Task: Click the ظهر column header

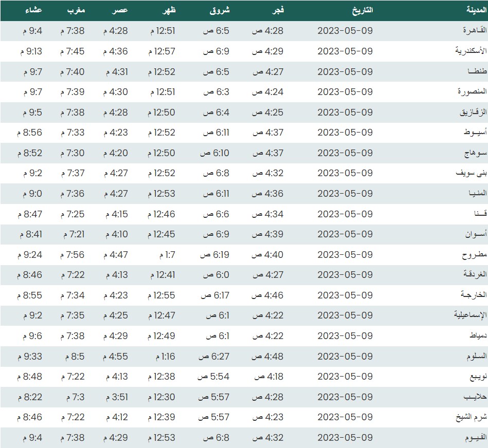Action: pos(169,10)
